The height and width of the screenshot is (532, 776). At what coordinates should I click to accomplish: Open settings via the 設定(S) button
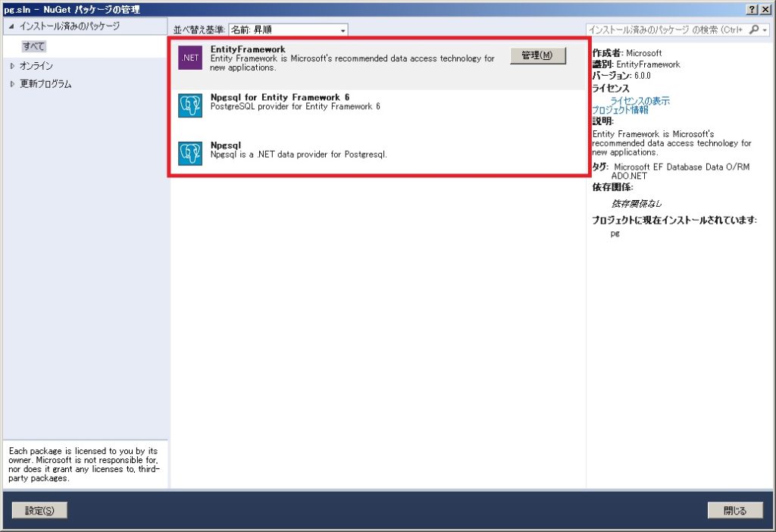(x=39, y=509)
